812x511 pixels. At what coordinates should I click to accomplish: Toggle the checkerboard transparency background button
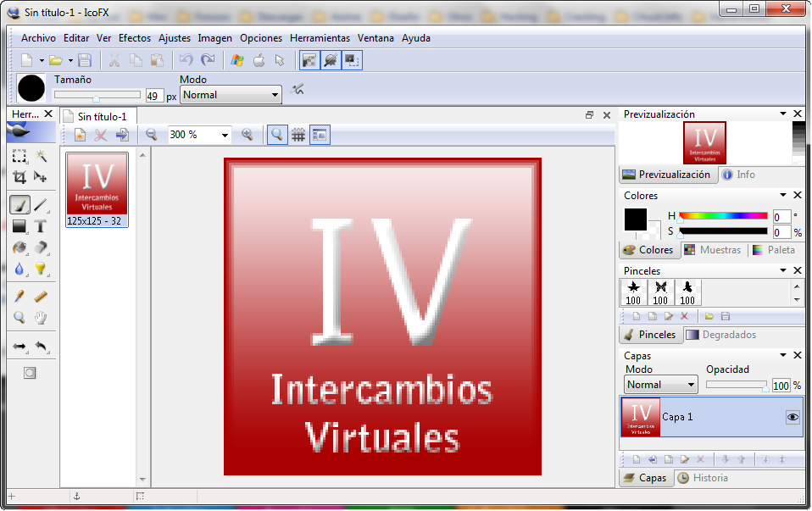[x=309, y=60]
